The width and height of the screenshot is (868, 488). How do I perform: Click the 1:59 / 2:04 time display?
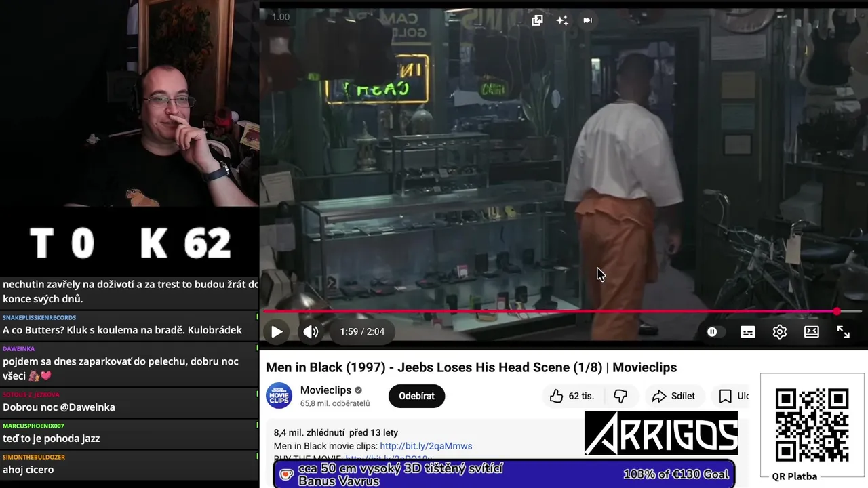[x=362, y=331]
